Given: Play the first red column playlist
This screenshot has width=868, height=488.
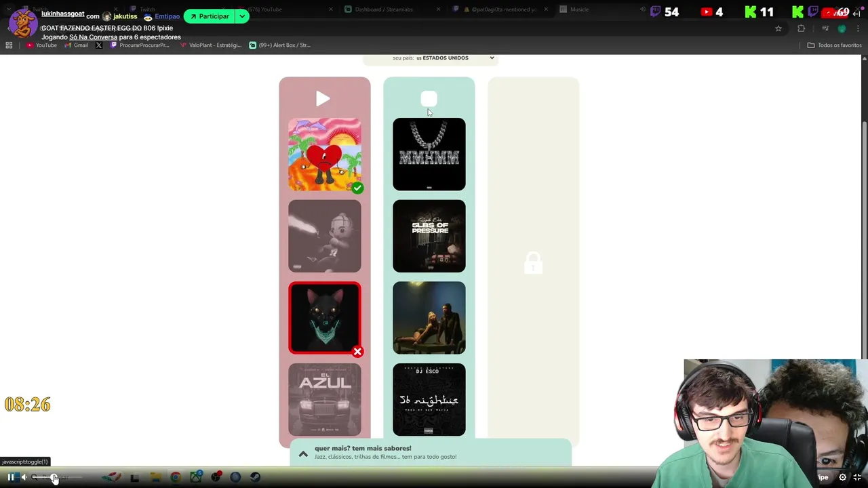Looking at the screenshot, I should pyautogui.click(x=323, y=99).
